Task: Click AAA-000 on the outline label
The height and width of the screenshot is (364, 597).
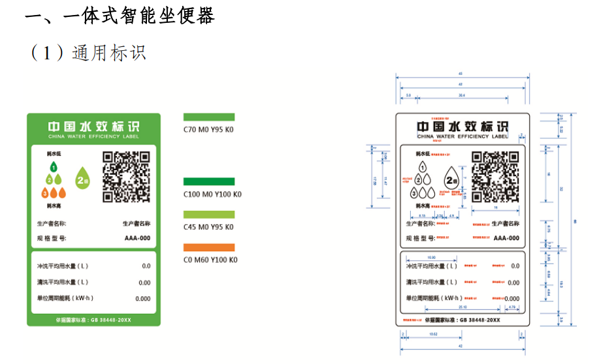Action: click(506, 238)
